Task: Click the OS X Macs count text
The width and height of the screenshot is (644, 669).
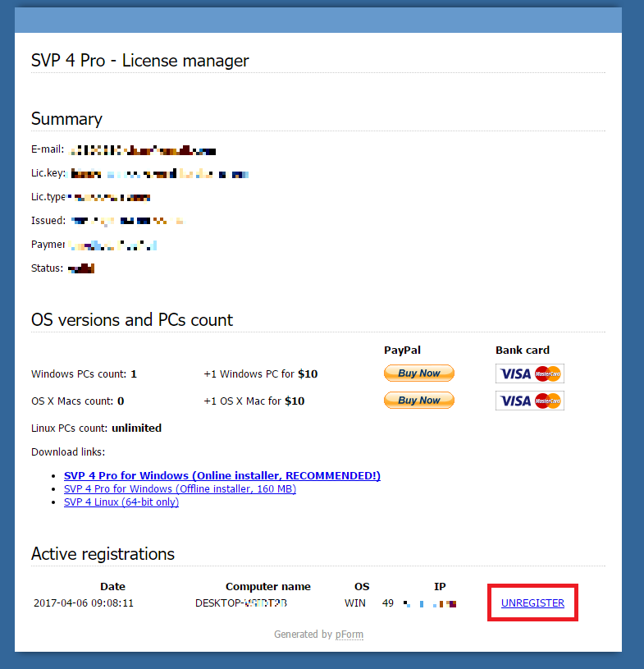Action: coord(78,401)
